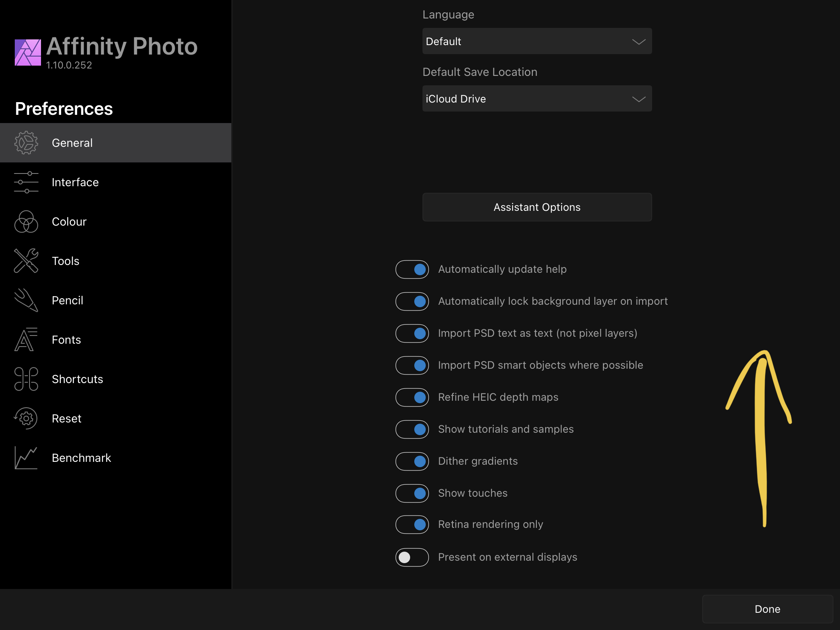The width and height of the screenshot is (840, 630).
Task: Disable automatically lock background layer on import
Action: [412, 301]
